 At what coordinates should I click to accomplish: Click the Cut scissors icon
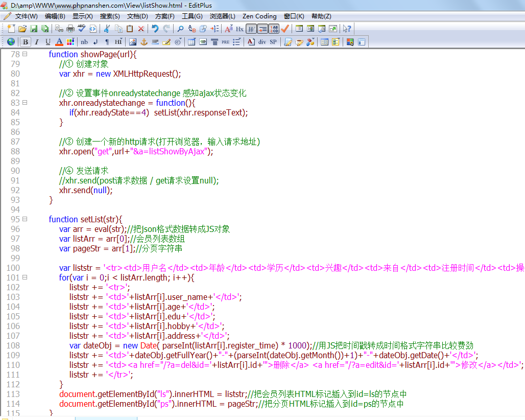pyautogui.click(x=107, y=29)
